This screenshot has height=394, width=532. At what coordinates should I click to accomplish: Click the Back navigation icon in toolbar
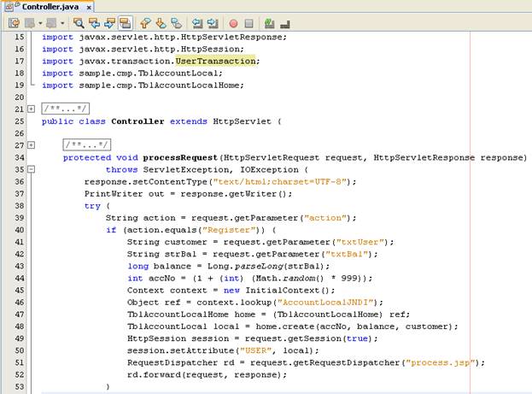(30, 23)
